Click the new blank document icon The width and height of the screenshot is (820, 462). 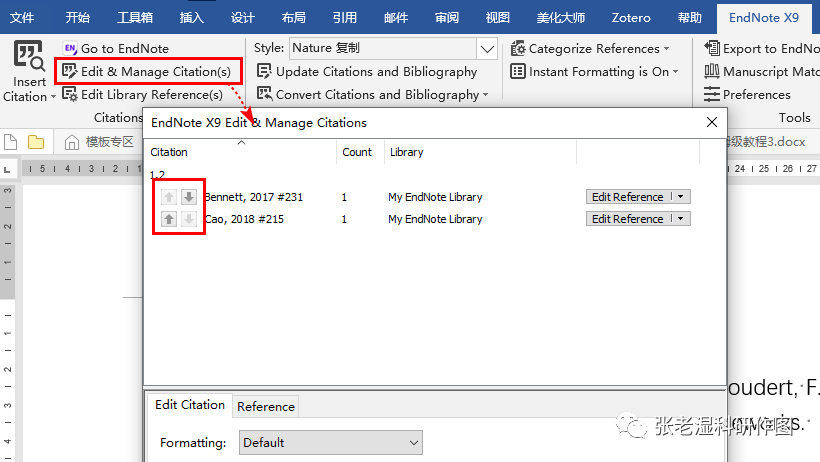[x=10, y=142]
